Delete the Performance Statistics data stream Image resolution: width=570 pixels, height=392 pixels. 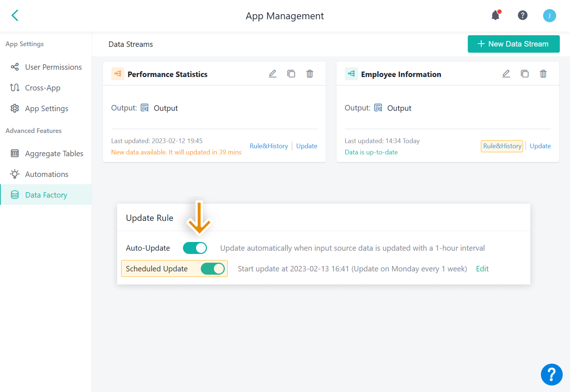(310, 74)
